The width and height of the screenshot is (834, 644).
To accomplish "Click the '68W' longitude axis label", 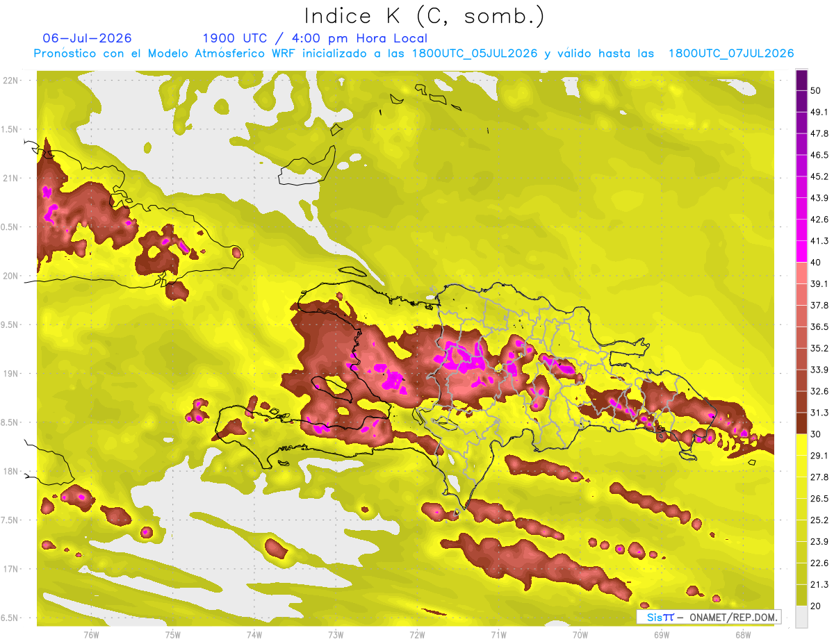I will click(743, 634).
